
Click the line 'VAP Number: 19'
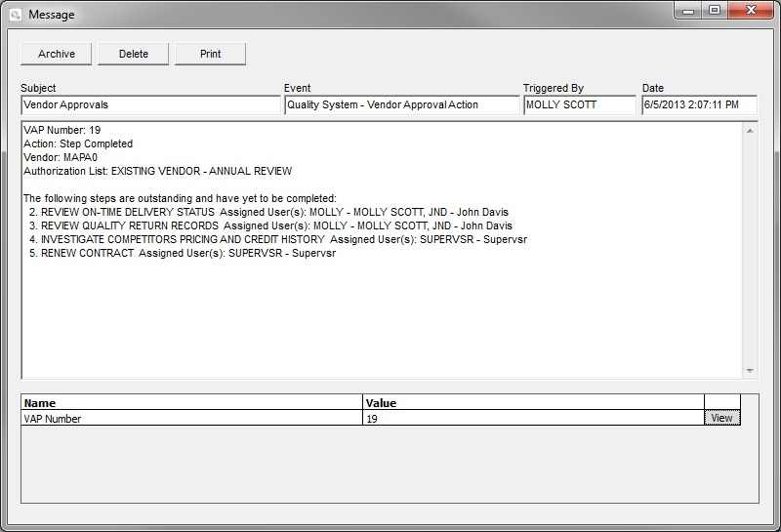(62, 130)
